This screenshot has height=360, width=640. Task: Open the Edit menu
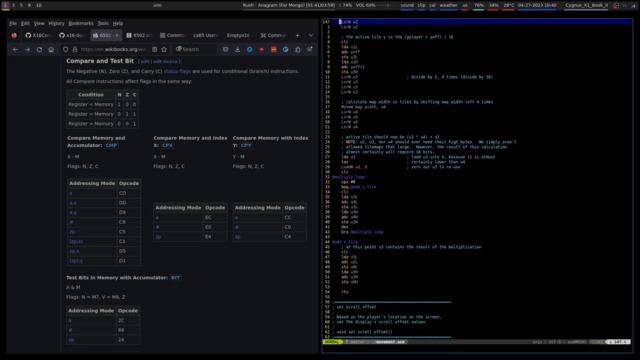pyautogui.click(x=25, y=24)
